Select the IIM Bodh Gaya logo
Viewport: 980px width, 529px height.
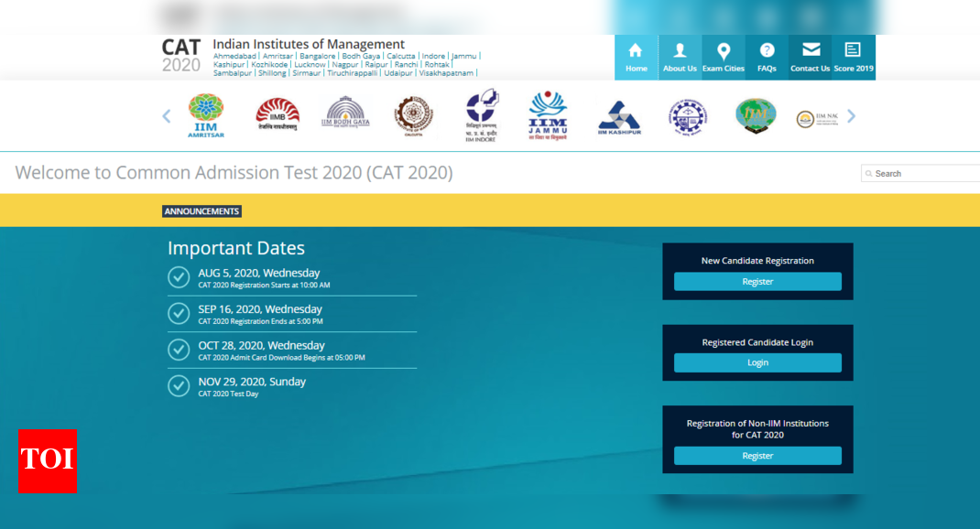[x=346, y=114]
